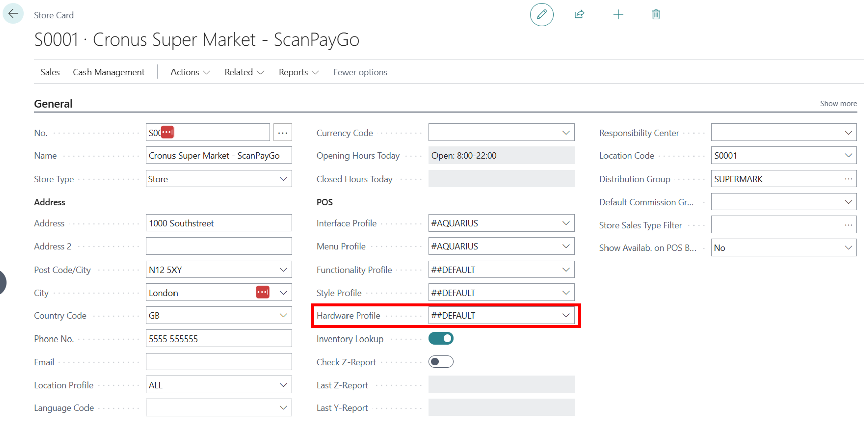
Task: Expand the Hardware Profile dropdown
Action: 566,316
